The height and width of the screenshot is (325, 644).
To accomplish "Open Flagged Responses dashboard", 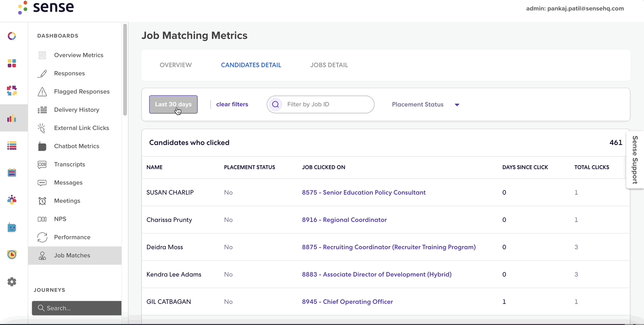I will 82,91.
